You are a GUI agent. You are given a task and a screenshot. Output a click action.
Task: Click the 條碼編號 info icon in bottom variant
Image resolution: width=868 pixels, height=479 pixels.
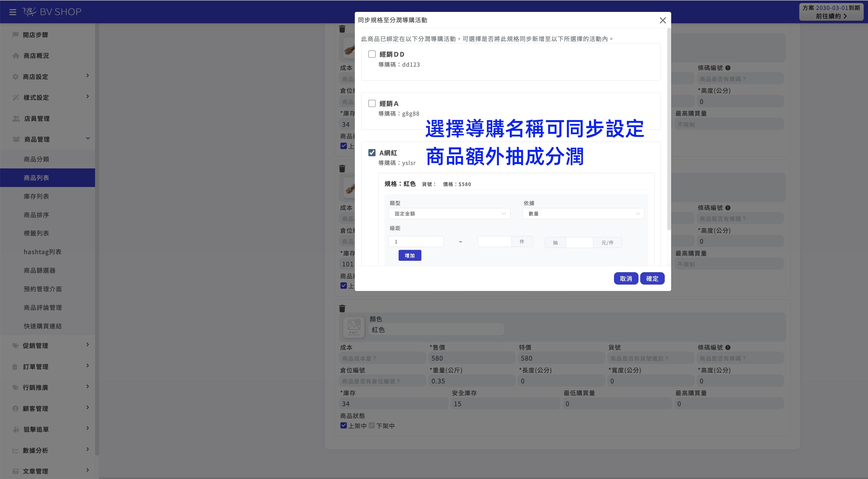coord(728,347)
